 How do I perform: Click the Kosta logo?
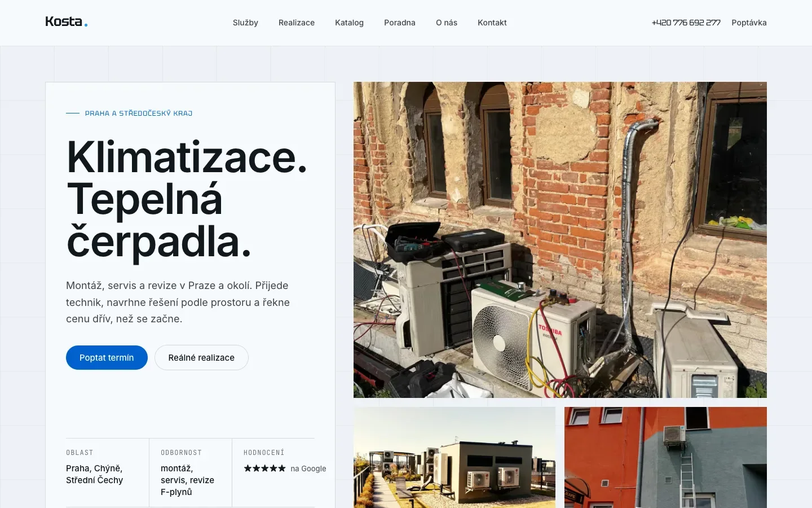tap(67, 22)
